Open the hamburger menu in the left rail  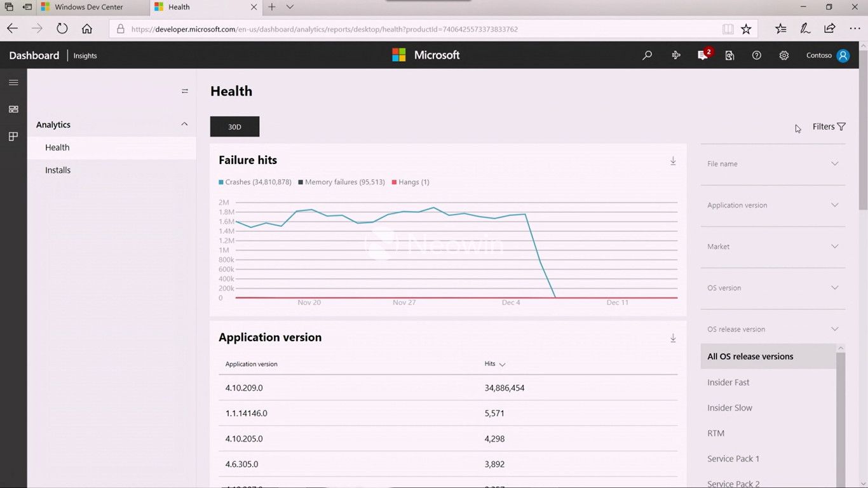pyautogui.click(x=13, y=82)
